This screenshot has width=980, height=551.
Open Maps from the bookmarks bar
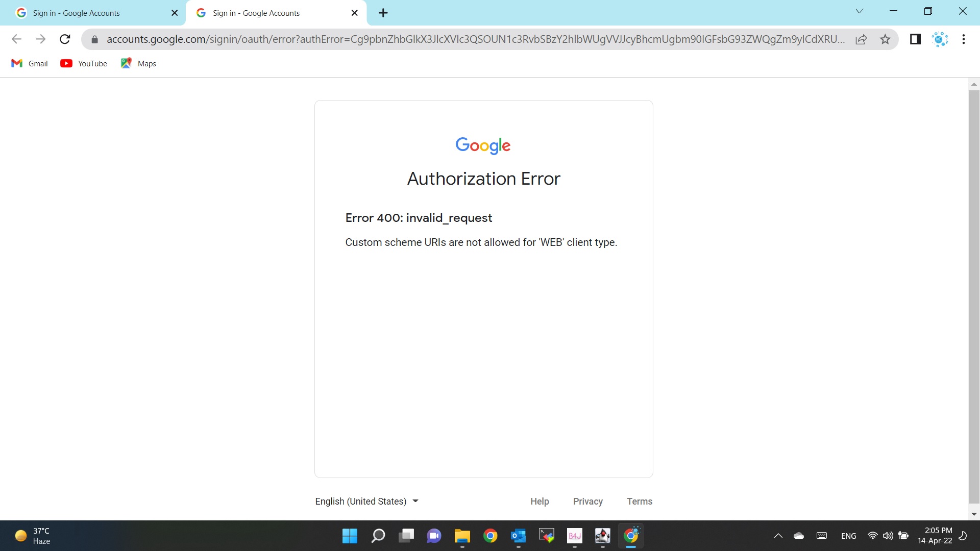(x=138, y=63)
